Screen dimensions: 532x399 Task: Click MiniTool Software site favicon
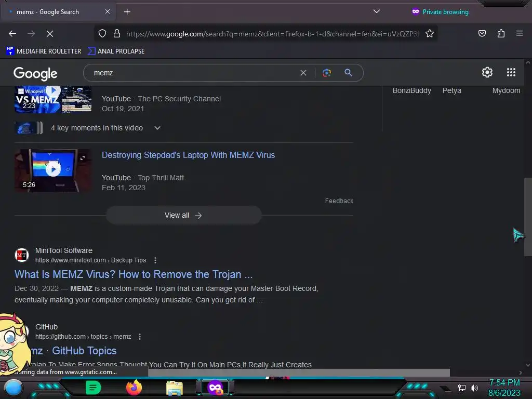[22, 255]
